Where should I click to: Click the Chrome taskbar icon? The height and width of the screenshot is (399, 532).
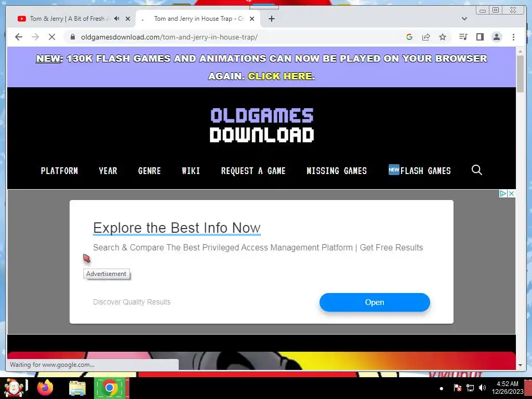(110, 388)
